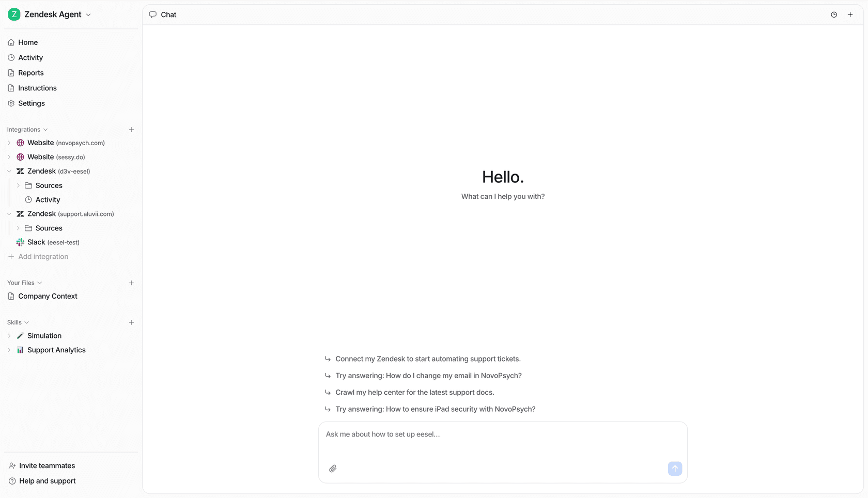Start a new chat with the plus icon
The height and width of the screenshot is (498, 868).
tap(850, 14)
